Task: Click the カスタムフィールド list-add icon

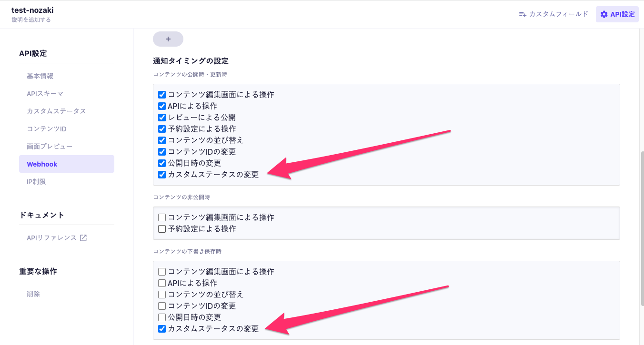Action: 523,14
